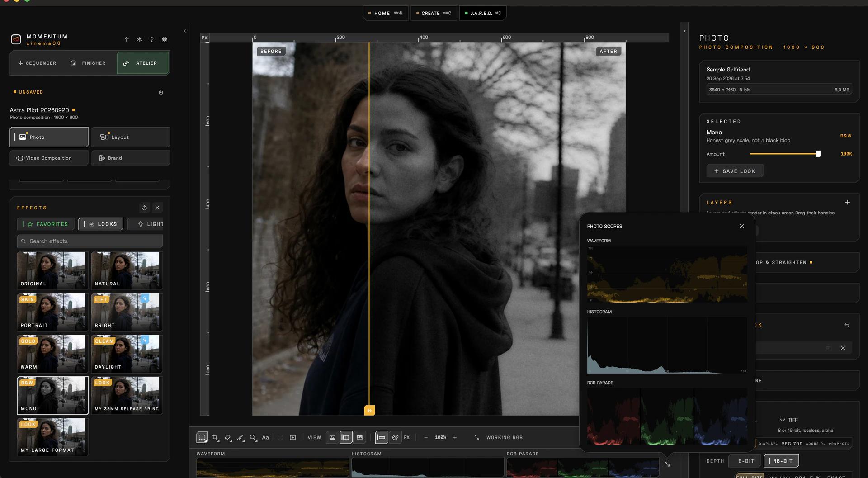868x478 pixels.
Task: Open the ATELIER workspace tab
Action: coord(143,63)
